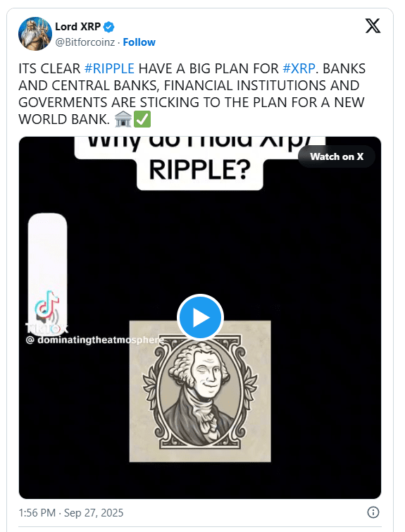Image resolution: width=405 pixels, height=532 pixels.
Task: Click Lord XRP's profile avatar
Action: 35,34
